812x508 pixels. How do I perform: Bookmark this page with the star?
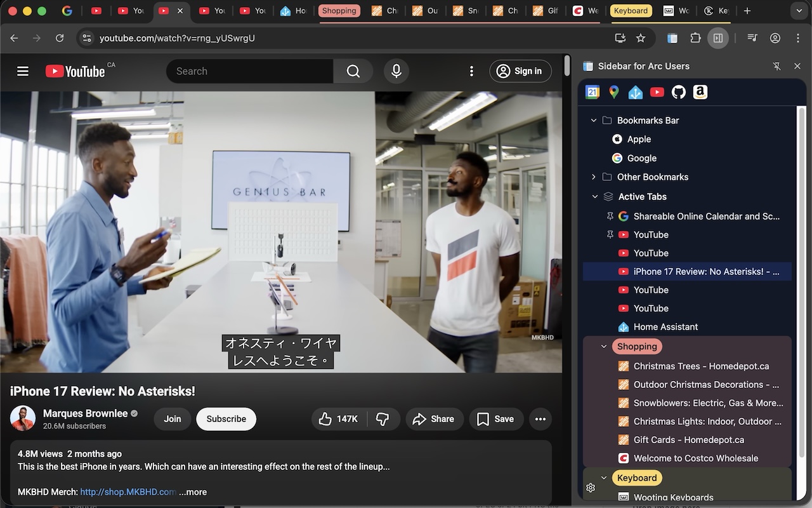click(641, 38)
